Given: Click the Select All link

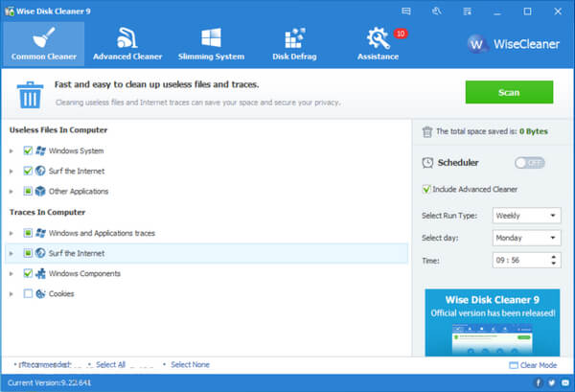Looking at the screenshot, I should 111,365.
